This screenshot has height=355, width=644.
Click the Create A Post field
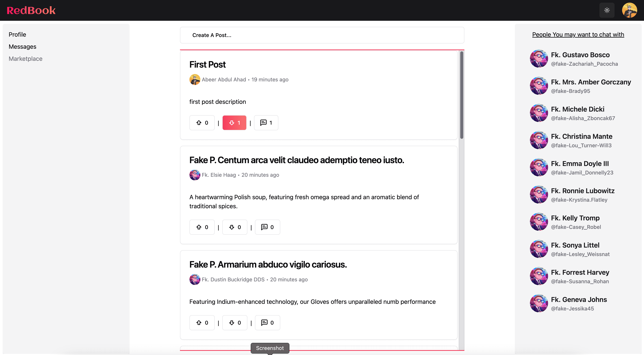tap(322, 35)
